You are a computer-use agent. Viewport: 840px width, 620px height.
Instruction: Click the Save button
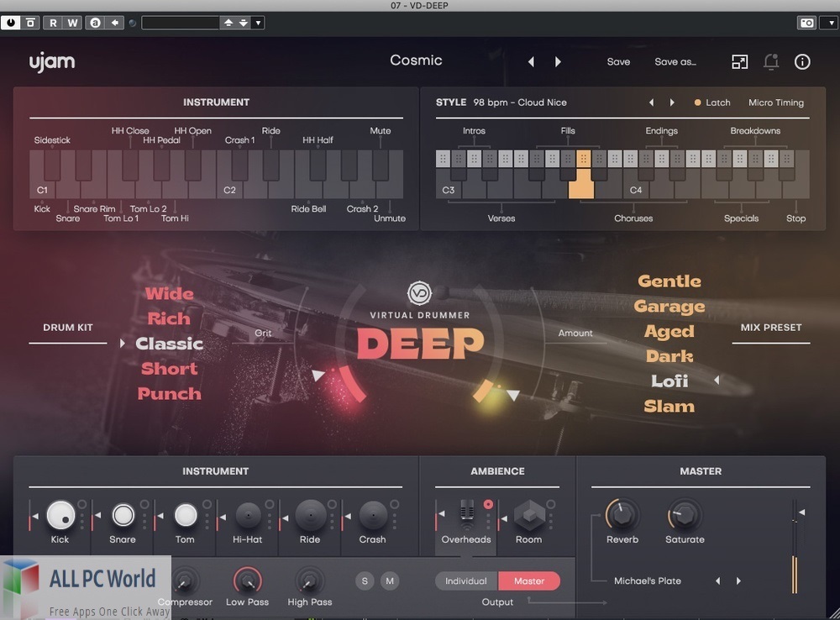tap(618, 61)
